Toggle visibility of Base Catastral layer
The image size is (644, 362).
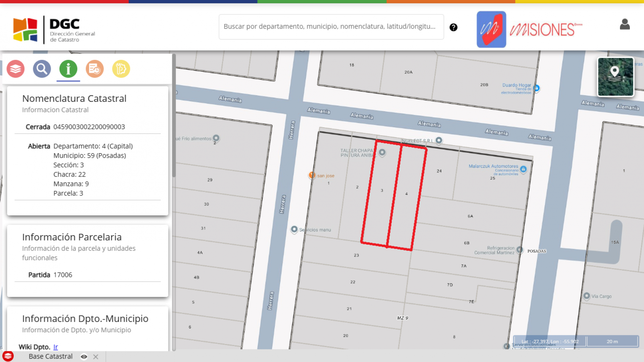click(84, 357)
